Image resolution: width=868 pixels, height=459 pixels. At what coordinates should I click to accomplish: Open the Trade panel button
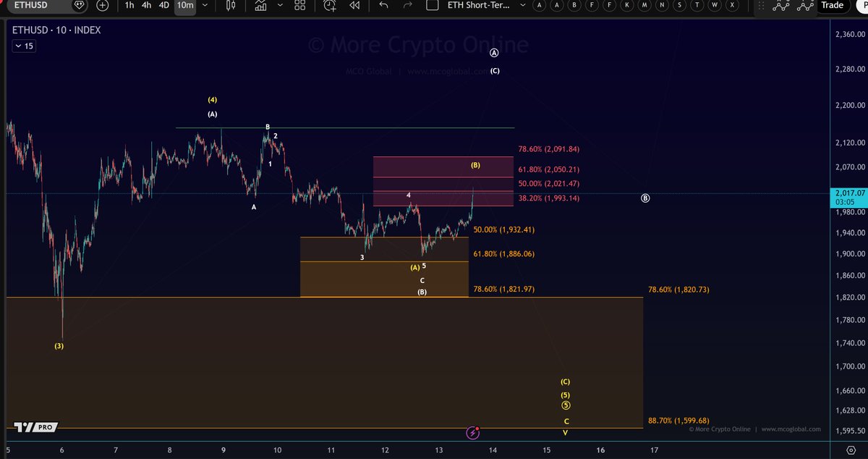click(832, 5)
